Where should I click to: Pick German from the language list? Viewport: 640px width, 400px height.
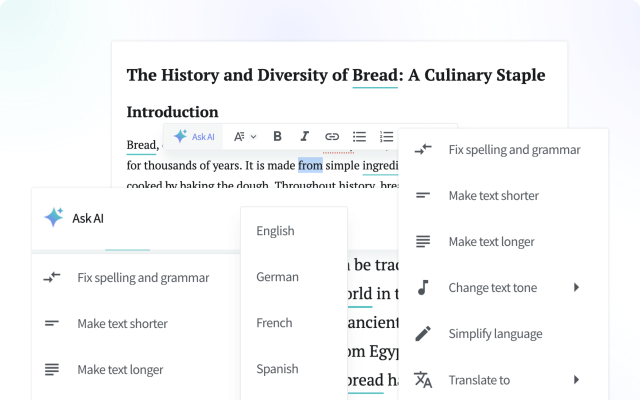tap(276, 277)
